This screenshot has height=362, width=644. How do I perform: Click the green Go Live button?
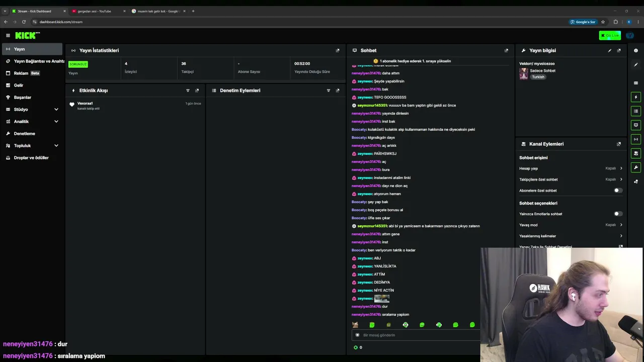click(610, 35)
